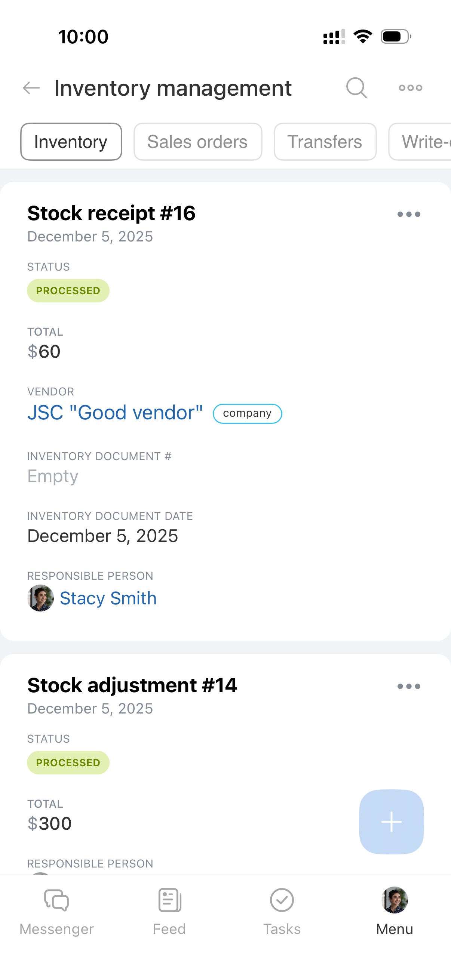The height and width of the screenshot is (980, 451).
Task: Switch to the Transfers tab
Action: (325, 142)
